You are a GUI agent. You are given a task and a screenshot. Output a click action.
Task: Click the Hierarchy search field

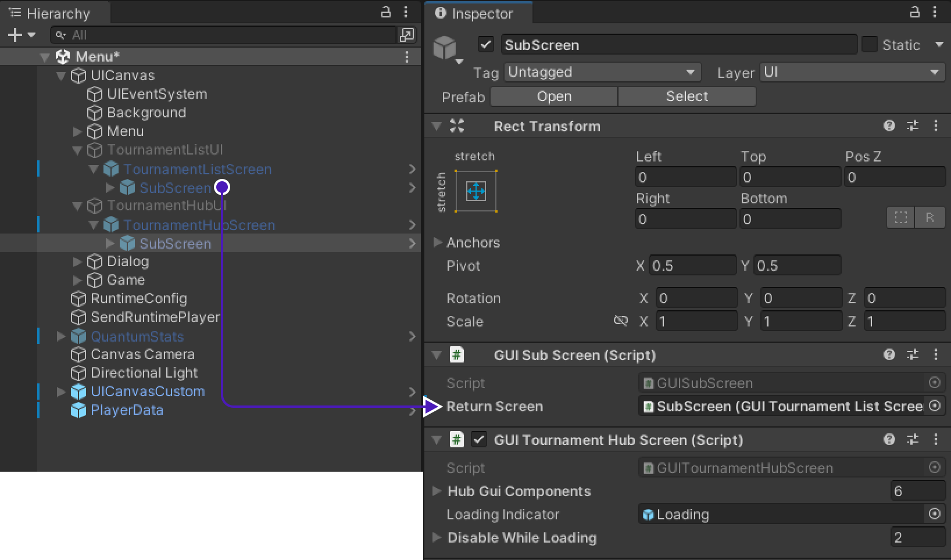[x=224, y=35]
